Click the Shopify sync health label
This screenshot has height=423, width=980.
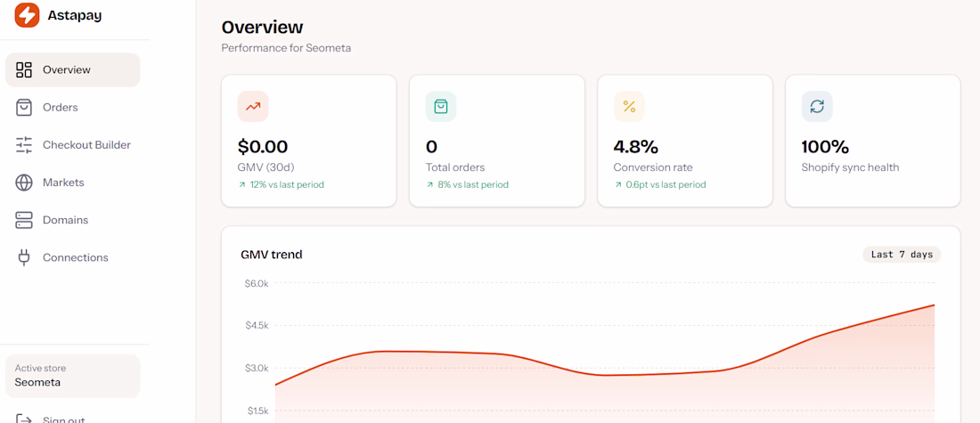850,167
